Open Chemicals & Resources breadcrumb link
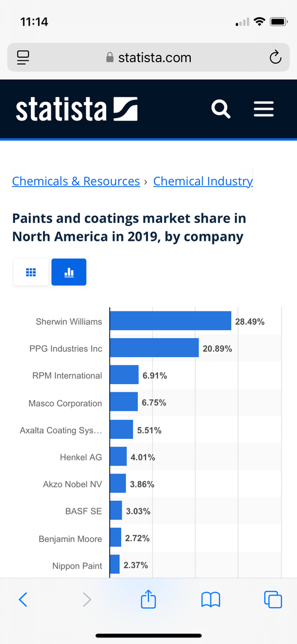The height and width of the screenshot is (644, 297). tap(76, 181)
